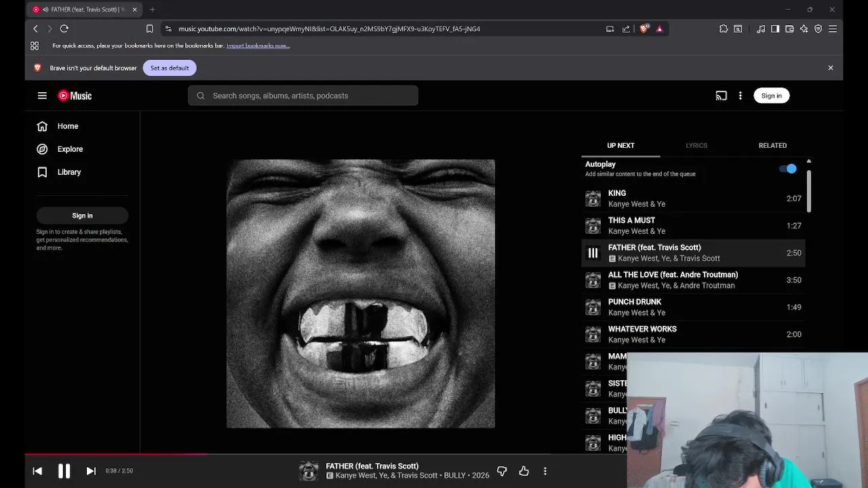This screenshot has height=488, width=868.
Task: Click the top-right Sign in button
Action: tap(771, 96)
